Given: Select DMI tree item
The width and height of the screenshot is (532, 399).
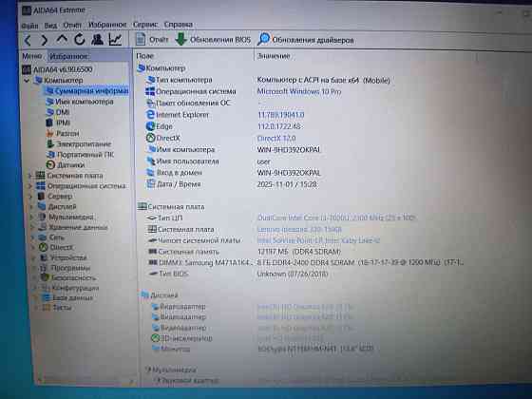Looking at the screenshot, I should tap(58, 112).
